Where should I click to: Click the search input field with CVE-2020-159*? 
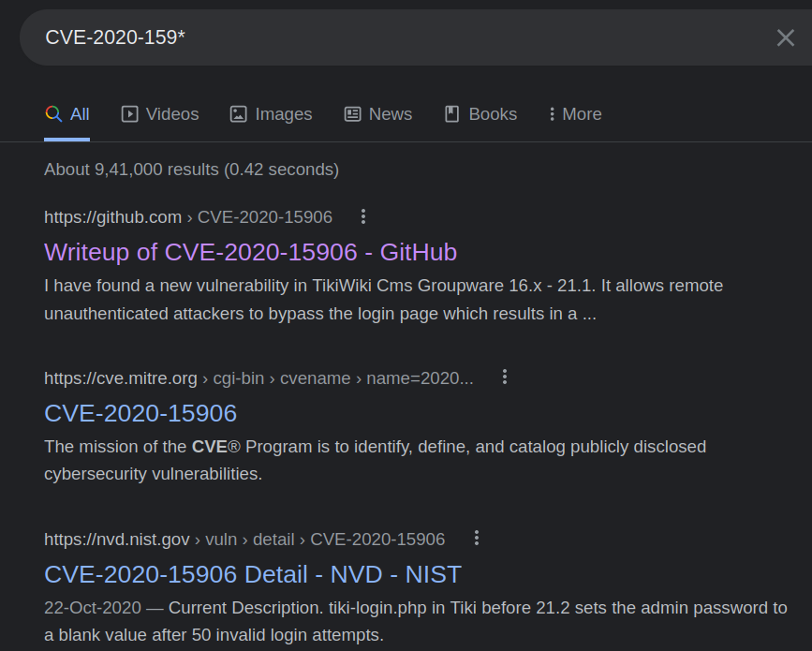375,37
